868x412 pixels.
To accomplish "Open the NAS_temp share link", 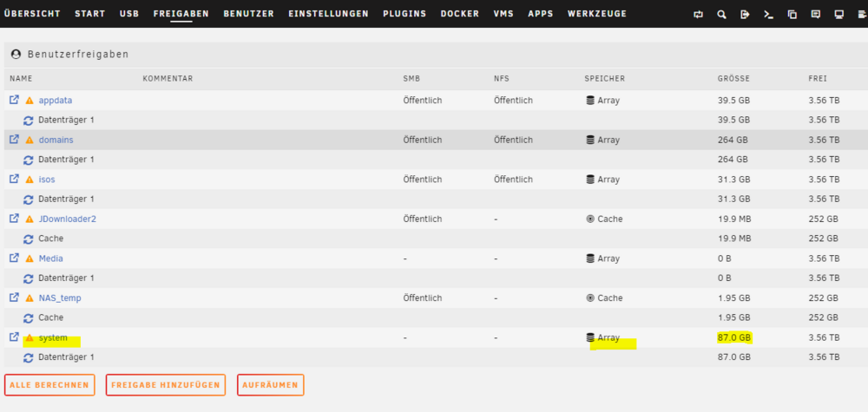I will [x=60, y=298].
